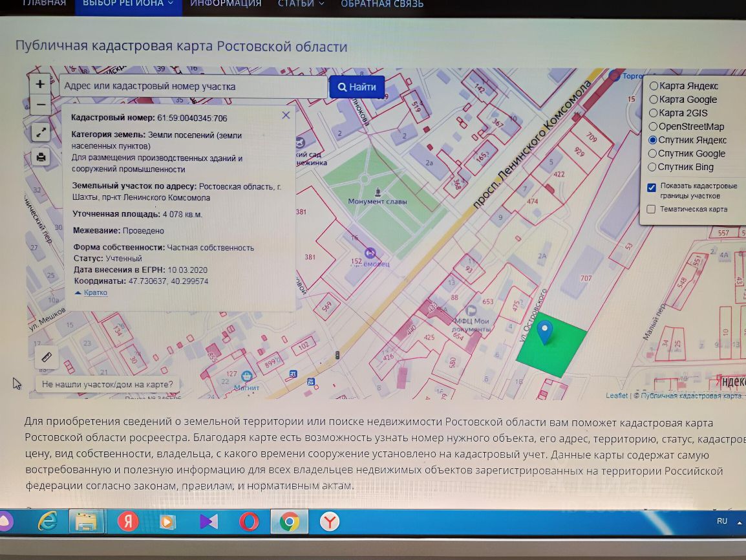Image resolution: width=746 pixels, height=560 pixels.
Task: Open Opera browser from taskbar
Action: click(249, 522)
